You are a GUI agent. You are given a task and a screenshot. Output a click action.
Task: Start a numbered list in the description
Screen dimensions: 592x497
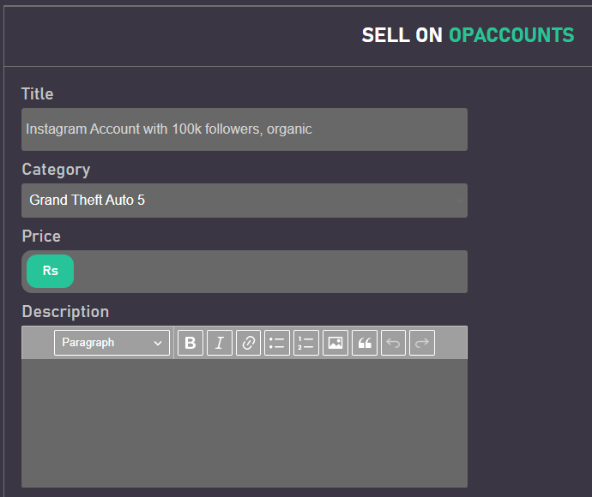306,343
